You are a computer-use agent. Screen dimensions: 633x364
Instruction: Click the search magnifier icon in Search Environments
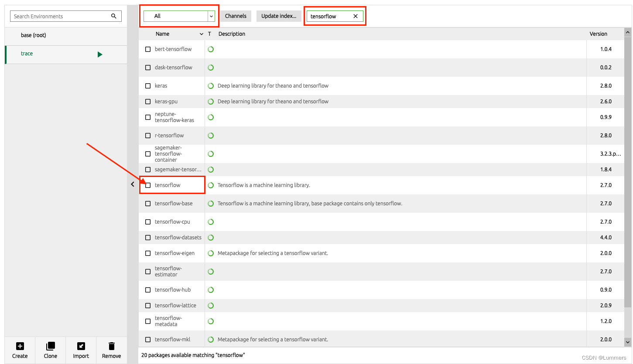click(x=113, y=16)
